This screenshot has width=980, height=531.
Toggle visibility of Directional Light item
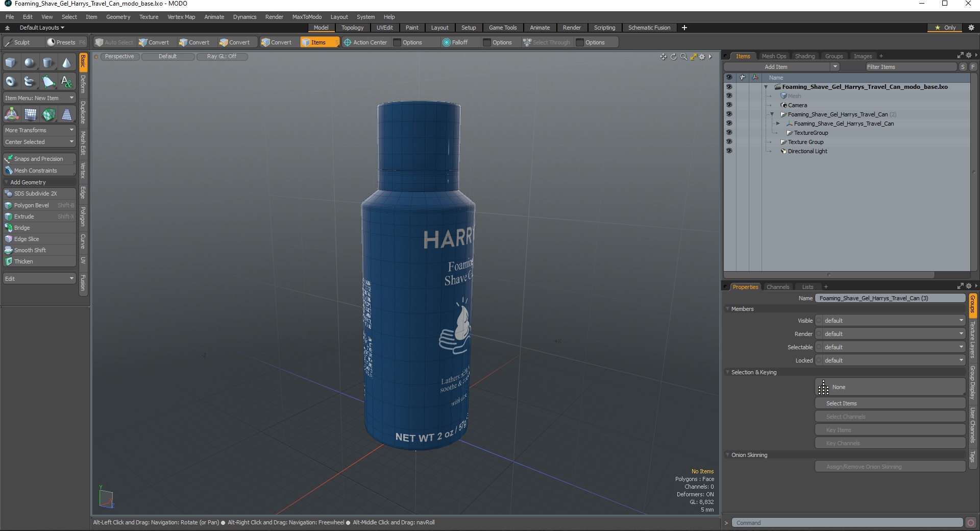tap(729, 151)
